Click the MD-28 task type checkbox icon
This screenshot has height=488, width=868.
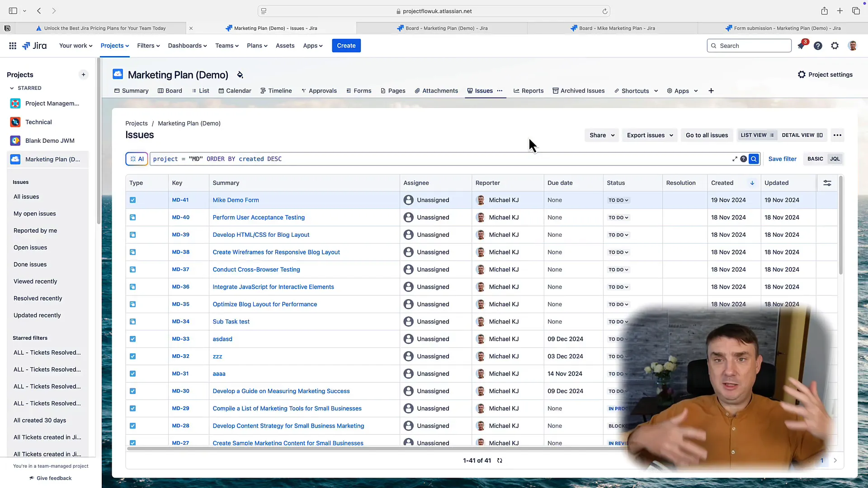(132, 426)
